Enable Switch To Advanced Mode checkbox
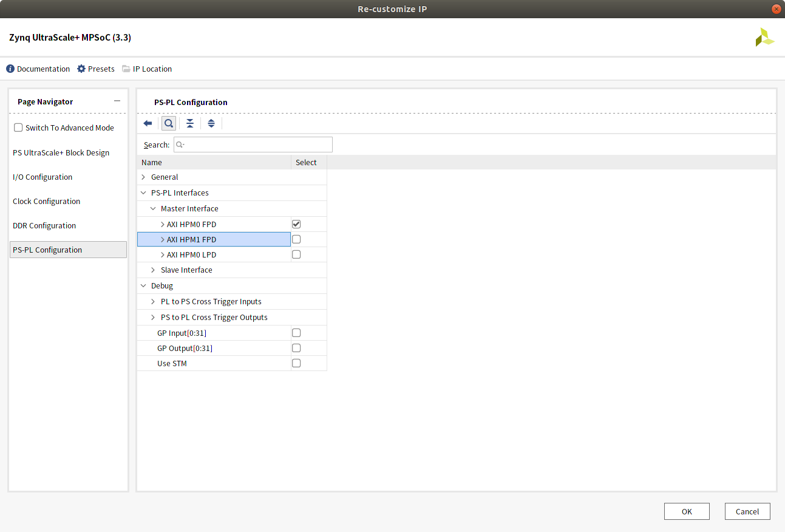The height and width of the screenshot is (532, 785). pos(18,128)
